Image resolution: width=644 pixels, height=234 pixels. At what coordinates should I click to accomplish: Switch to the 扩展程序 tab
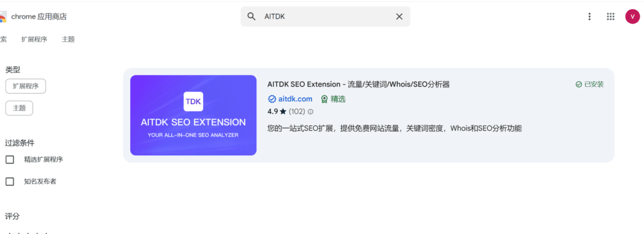pos(34,39)
